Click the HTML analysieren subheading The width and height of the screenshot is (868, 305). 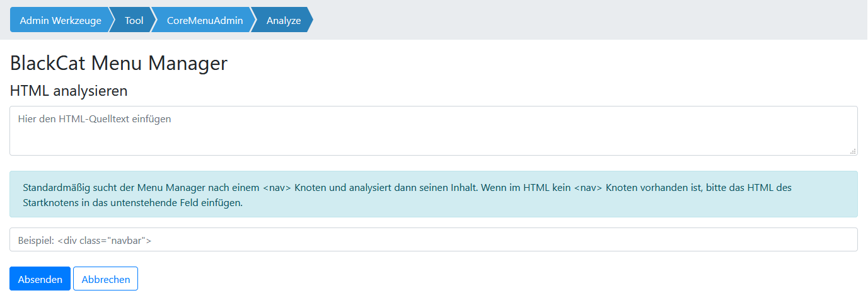pyautogui.click(x=69, y=91)
